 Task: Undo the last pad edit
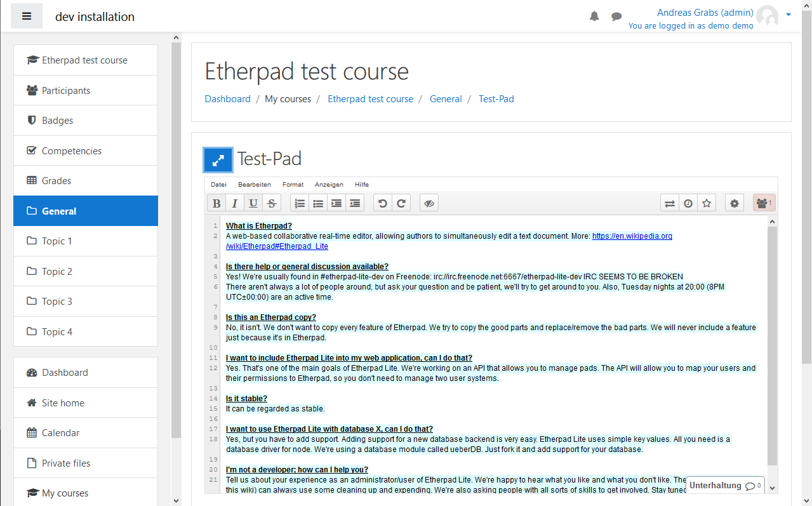(x=383, y=203)
